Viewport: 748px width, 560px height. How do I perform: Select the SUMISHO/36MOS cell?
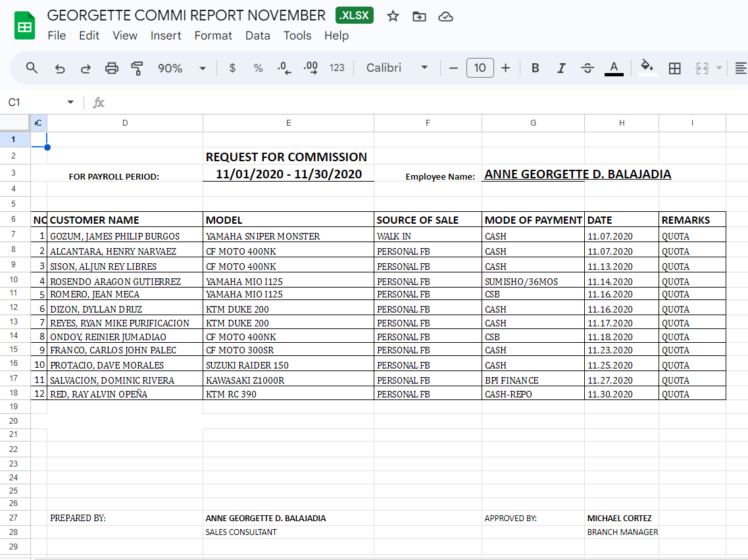pyautogui.click(x=534, y=281)
